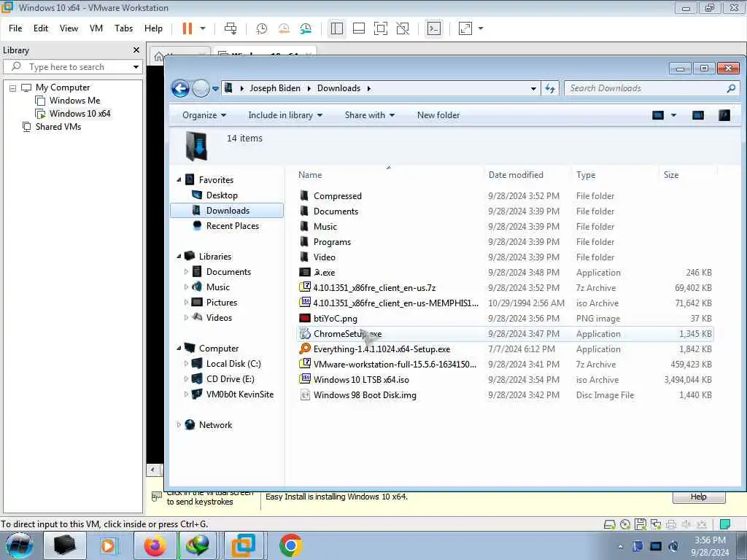The width and height of the screenshot is (747, 560).
Task: Open the View menu in VMware
Action: point(69,28)
